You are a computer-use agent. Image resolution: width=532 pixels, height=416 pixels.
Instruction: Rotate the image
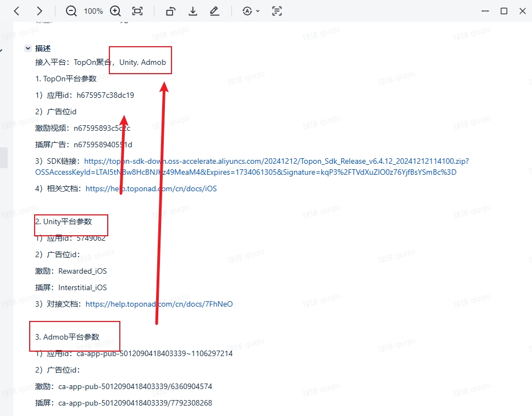click(171, 11)
